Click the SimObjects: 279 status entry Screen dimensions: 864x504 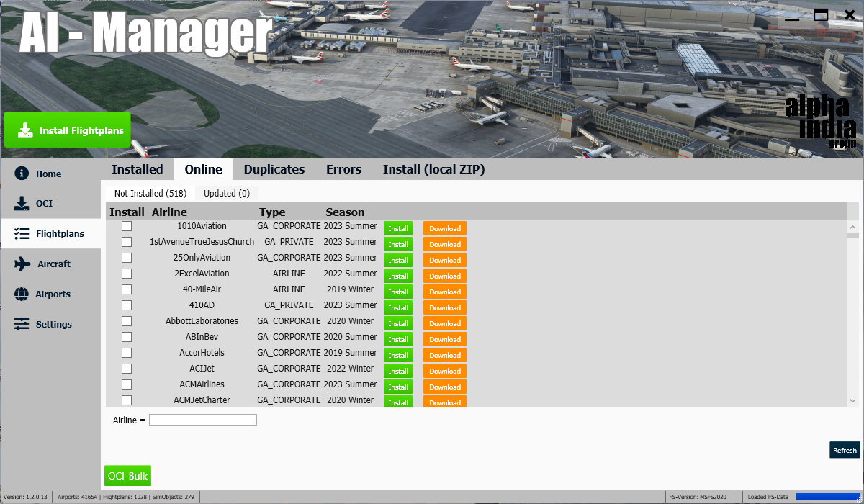pos(174,497)
